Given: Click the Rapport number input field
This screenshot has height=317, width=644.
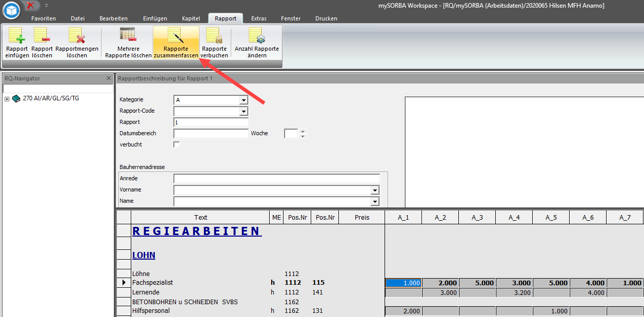Looking at the screenshot, I should coord(211,122).
